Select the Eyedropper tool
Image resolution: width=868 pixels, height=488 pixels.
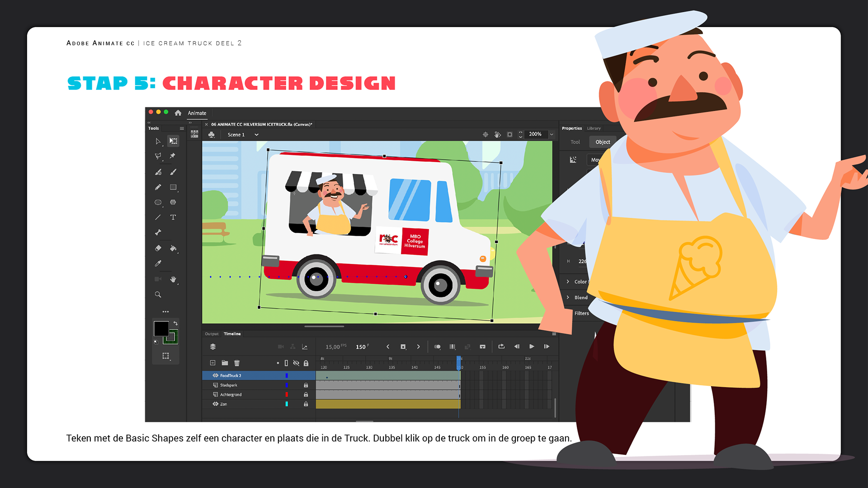[158, 263]
